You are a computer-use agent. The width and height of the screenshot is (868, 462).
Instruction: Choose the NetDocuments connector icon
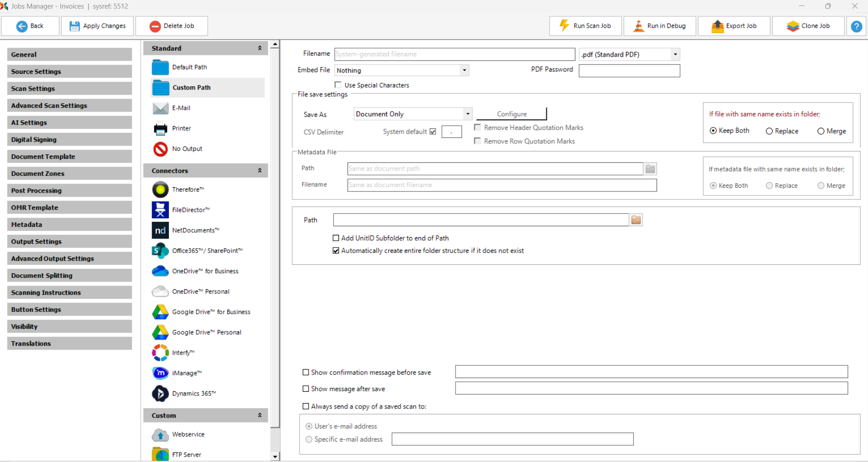160,230
